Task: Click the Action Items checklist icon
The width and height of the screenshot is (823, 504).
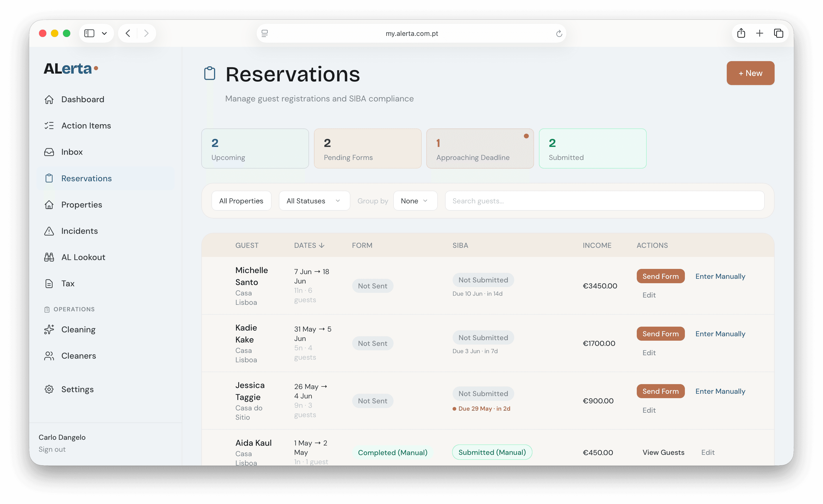Action: [49, 126]
